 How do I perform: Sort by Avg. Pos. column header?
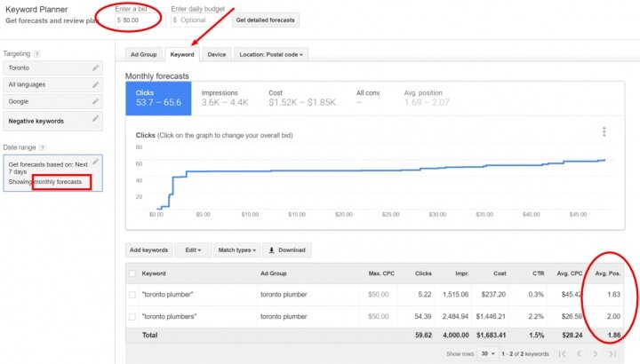point(607,273)
